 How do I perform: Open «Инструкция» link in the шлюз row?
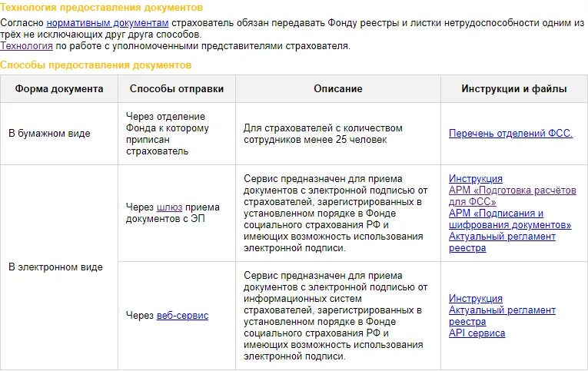coord(476,179)
